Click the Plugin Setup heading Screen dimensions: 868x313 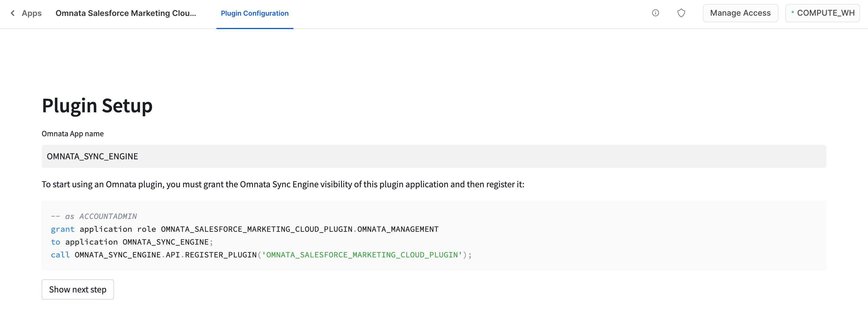[97, 105]
